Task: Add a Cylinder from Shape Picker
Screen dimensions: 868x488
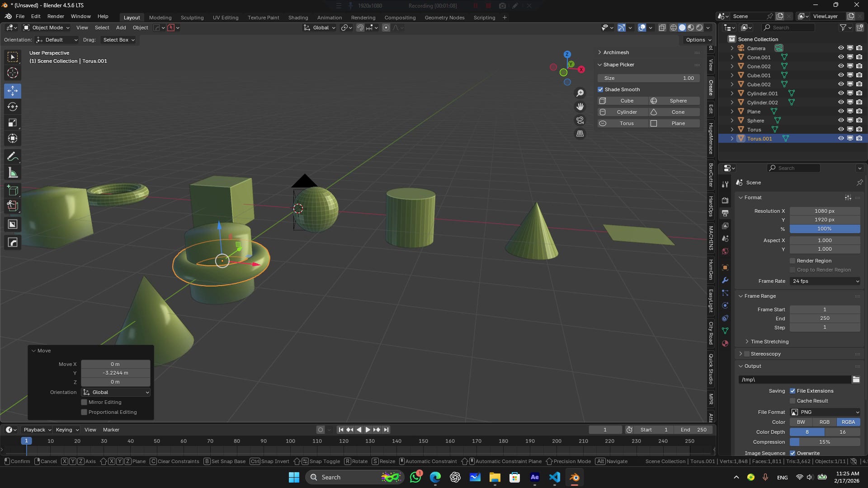Action: [623, 112]
